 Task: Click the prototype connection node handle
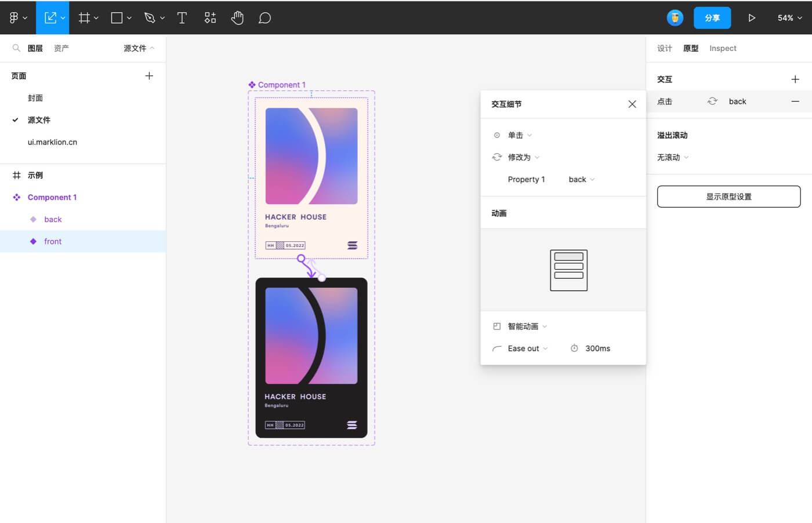[x=301, y=259]
